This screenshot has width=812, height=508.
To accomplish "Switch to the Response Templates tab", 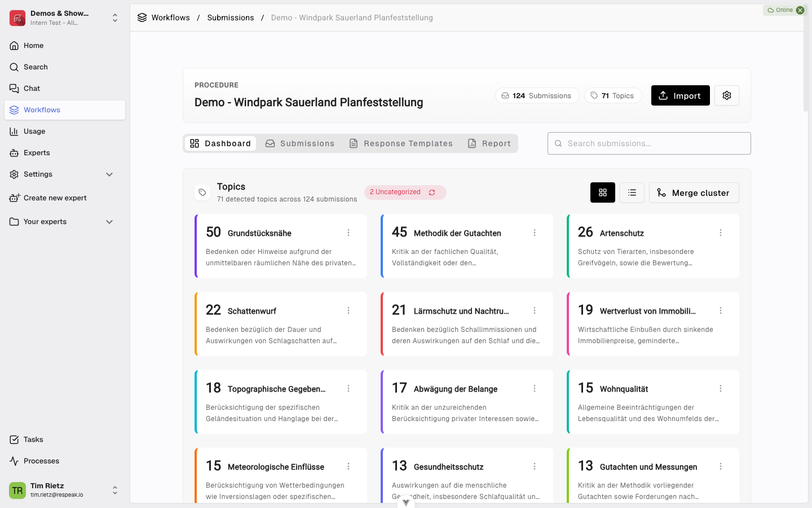I will [x=401, y=143].
